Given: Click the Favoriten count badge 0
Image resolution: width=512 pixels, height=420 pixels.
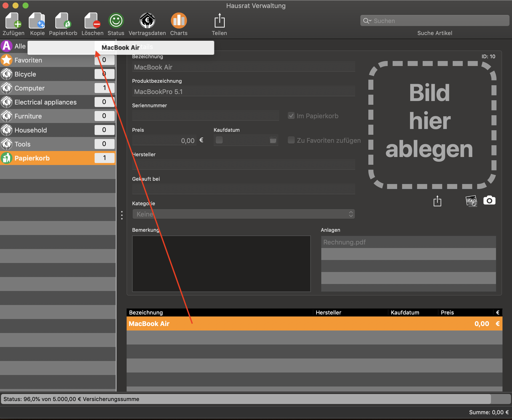Looking at the screenshot, I should point(104,60).
